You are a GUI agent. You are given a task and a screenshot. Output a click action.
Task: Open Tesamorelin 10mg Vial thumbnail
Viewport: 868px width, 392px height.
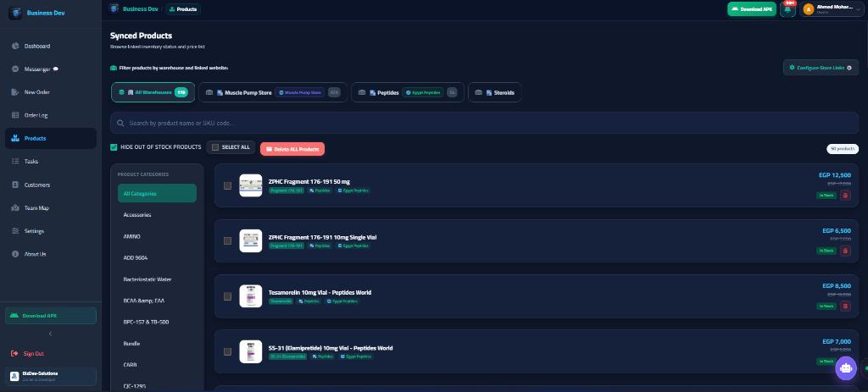(x=251, y=296)
